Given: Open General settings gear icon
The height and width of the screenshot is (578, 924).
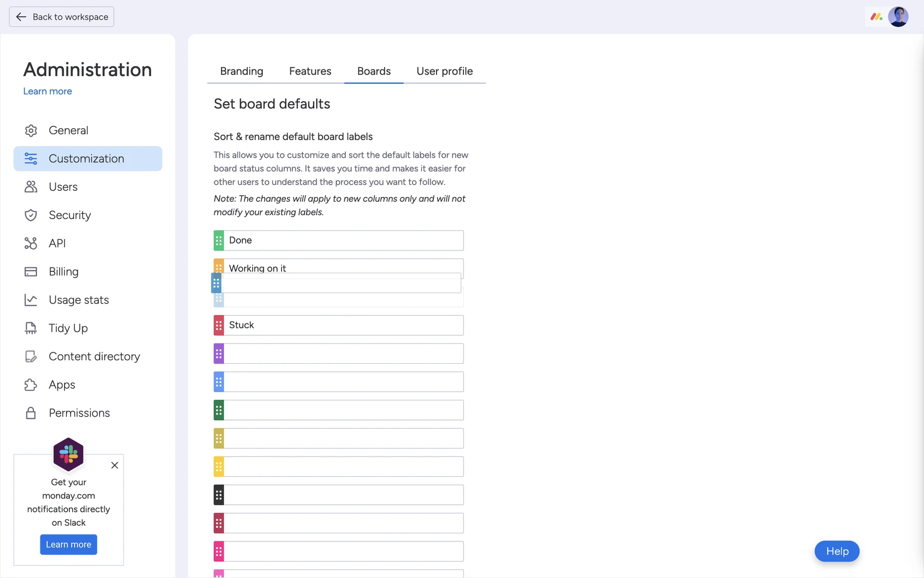Looking at the screenshot, I should (x=31, y=131).
